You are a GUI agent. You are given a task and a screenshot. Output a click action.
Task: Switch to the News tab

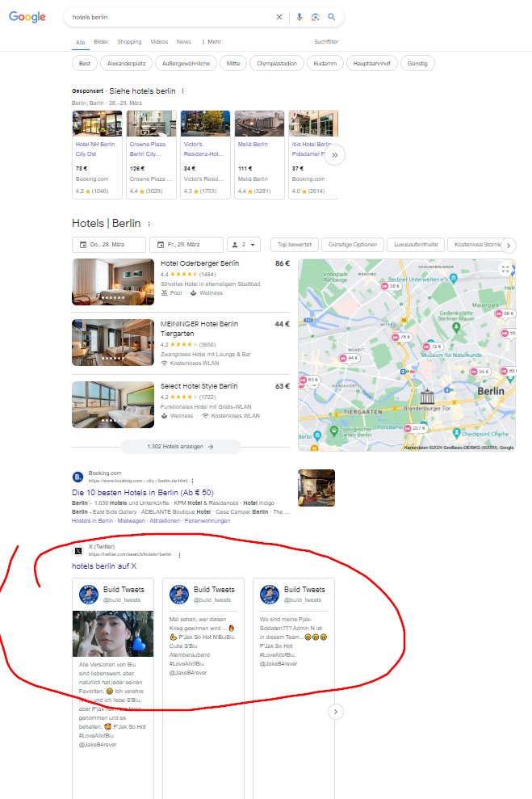tap(184, 42)
